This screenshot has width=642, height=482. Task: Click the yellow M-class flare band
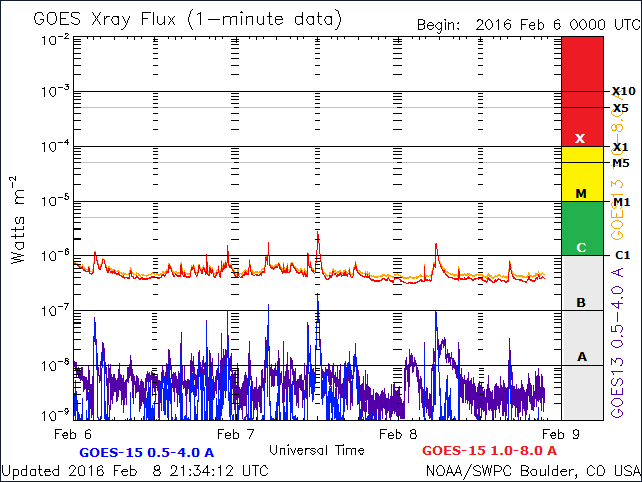click(582, 174)
